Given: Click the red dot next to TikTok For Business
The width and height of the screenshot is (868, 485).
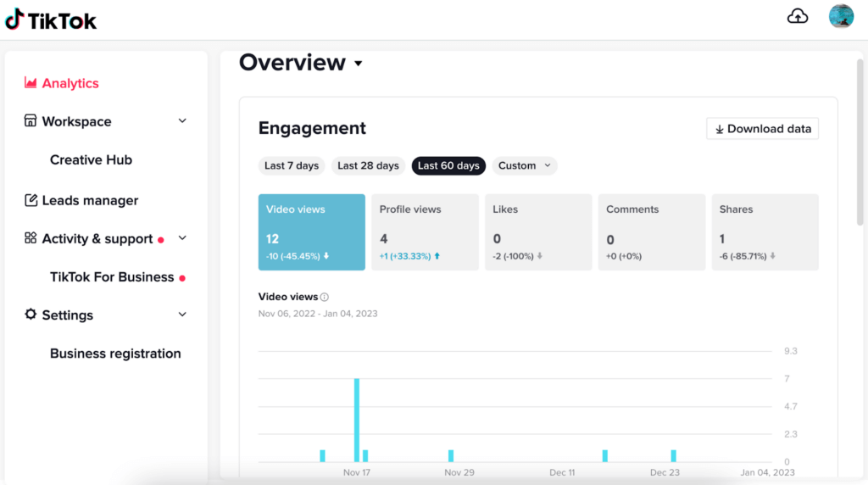Looking at the screenshot, I should click(x=182, y=278).
